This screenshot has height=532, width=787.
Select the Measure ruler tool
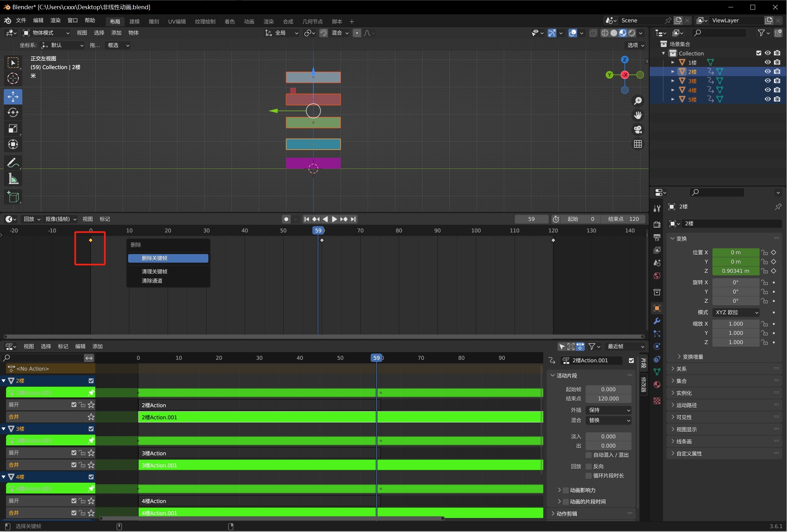tap(13, 179)
